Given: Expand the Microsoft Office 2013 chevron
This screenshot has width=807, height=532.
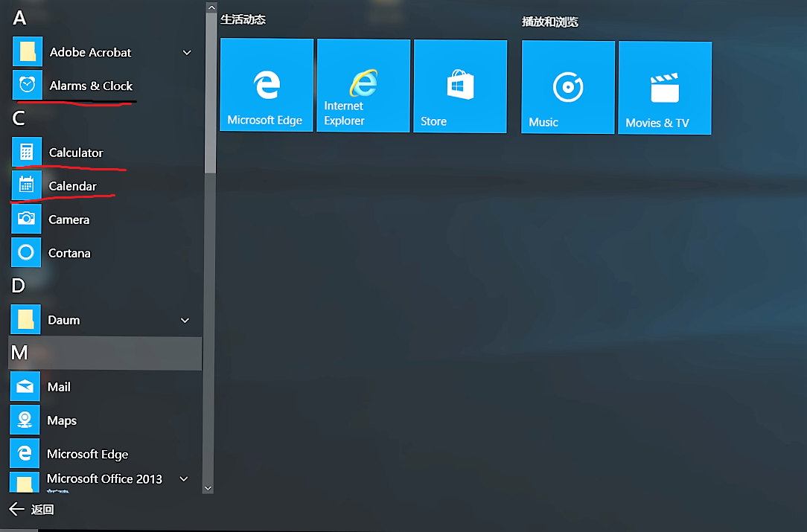Looking at the screenshot, I should (184, 479).
